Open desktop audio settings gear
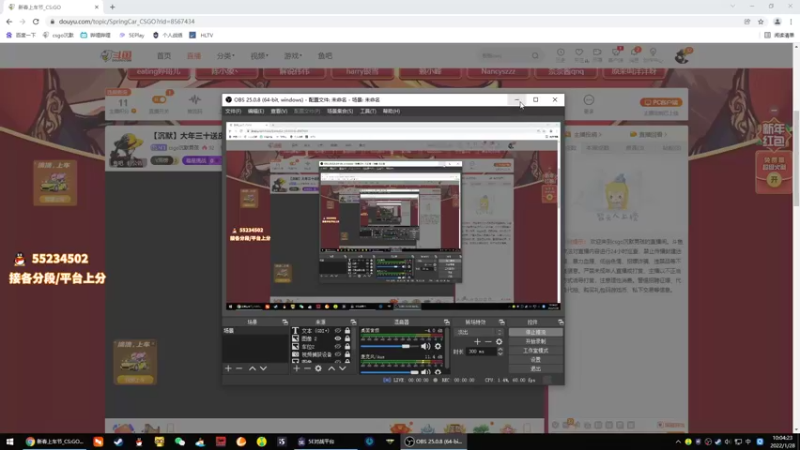 [438, 346]
